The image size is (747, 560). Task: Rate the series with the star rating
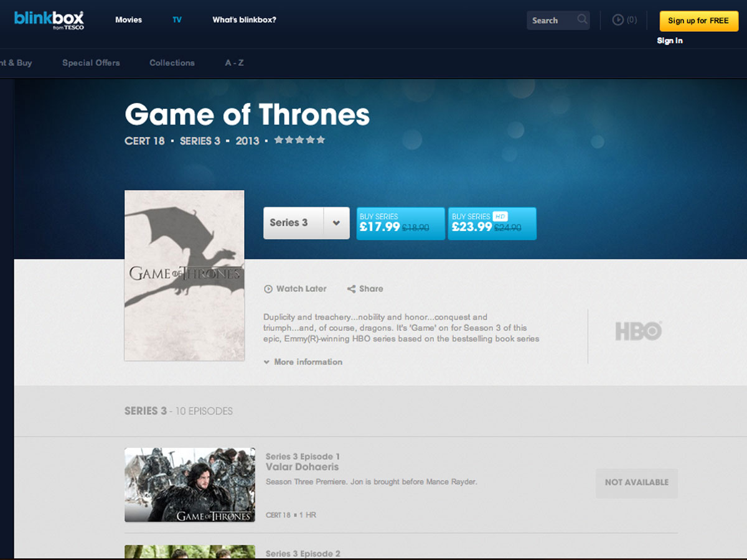tap(299, 140)
